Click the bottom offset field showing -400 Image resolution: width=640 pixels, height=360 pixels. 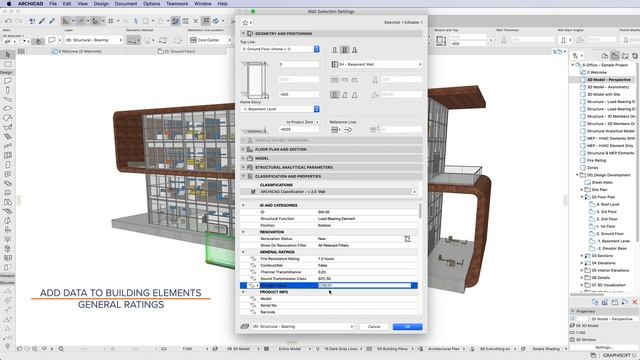(x=299, y=94)
